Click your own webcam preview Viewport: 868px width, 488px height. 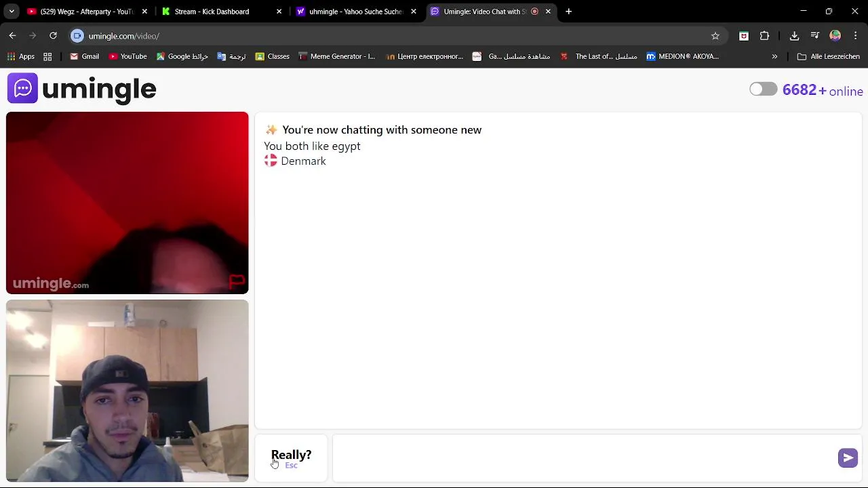click(x=127, y=391)
